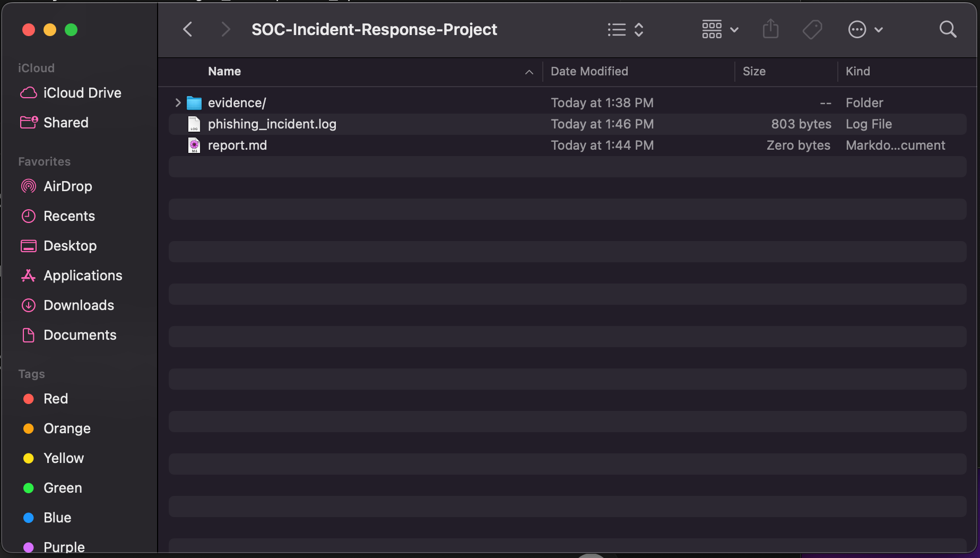Open the group-by grid dropdown

click(x=719, y=29)
